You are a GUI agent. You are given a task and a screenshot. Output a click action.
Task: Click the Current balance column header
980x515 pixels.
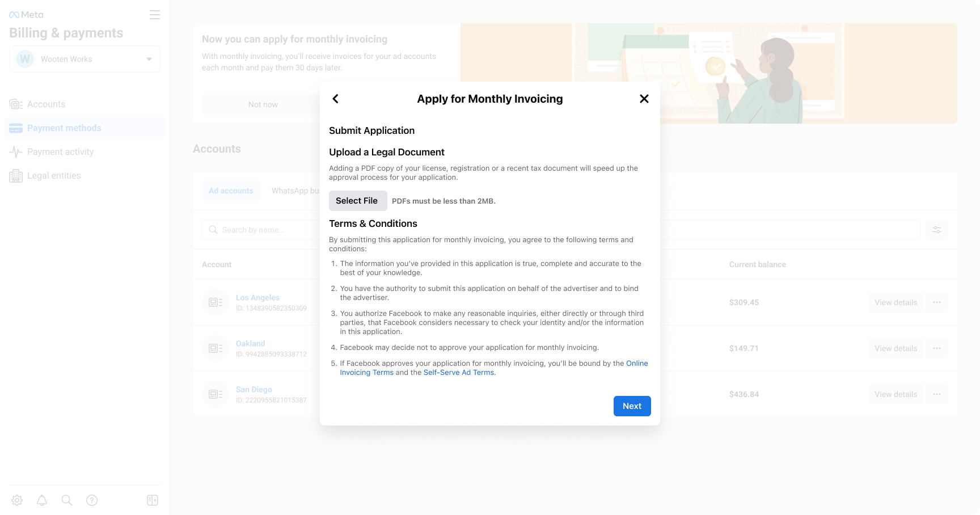[x=758, y=264]
